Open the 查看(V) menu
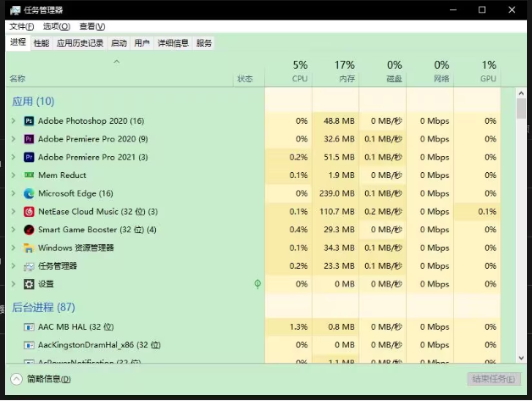532x401 pixels. (x=92, y=26)
